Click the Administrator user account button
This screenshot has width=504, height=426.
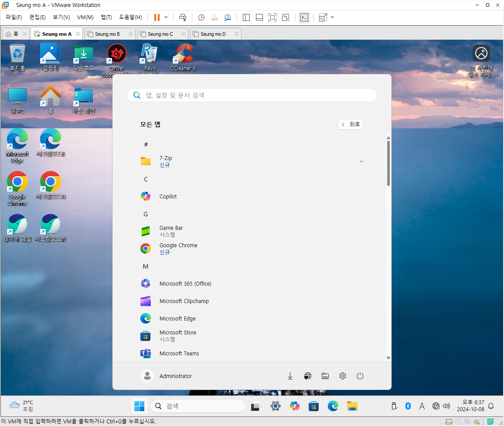[167, 376]
